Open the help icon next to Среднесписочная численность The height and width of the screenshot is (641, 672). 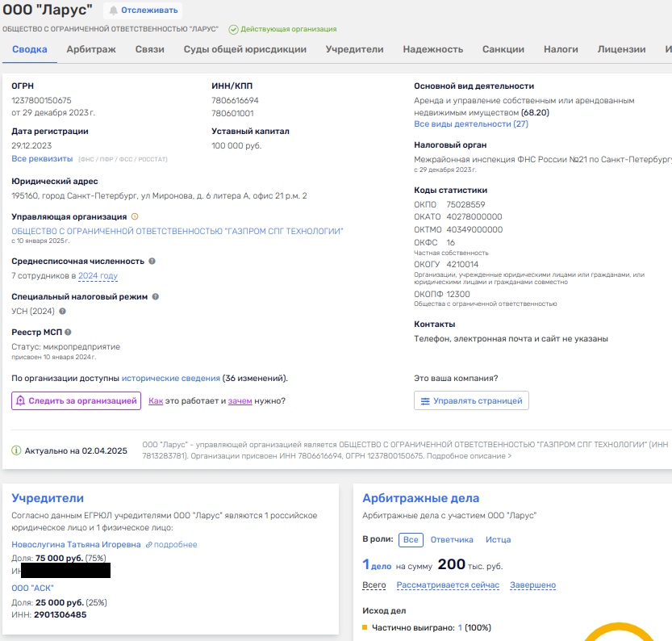pos(152,261)
